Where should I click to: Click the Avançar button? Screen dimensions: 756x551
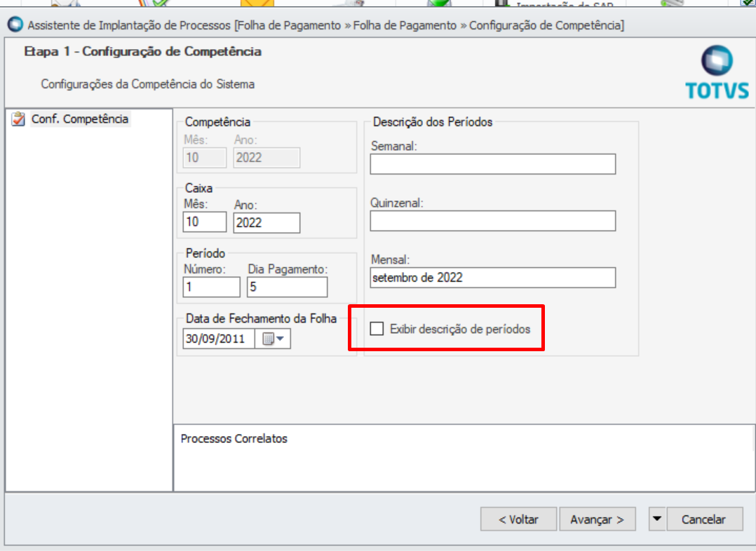(x=597, y=519)
